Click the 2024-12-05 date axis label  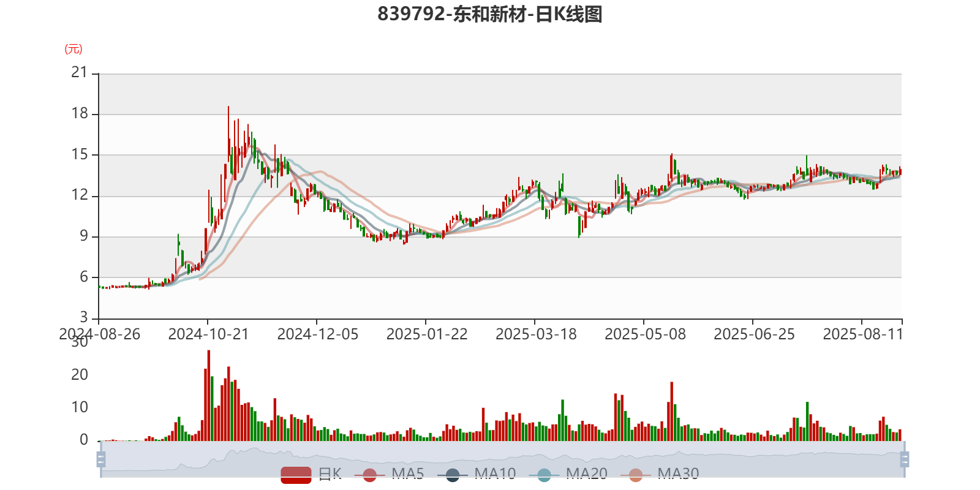point(317,334)
